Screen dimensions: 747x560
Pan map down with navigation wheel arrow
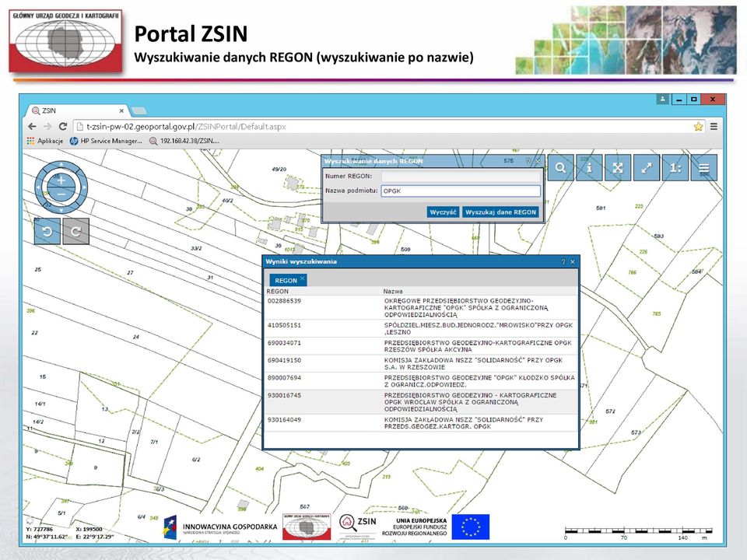(61, 210)
